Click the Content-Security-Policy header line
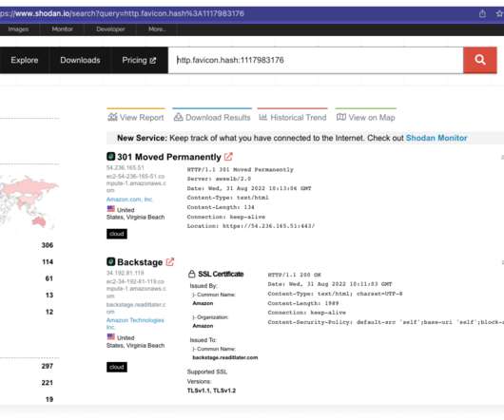 coord(386,322)
